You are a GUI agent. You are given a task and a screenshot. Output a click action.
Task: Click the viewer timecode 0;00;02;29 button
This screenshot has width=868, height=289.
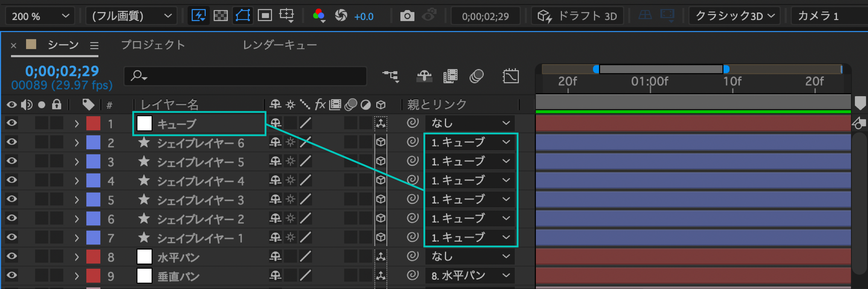coord(485,16)
